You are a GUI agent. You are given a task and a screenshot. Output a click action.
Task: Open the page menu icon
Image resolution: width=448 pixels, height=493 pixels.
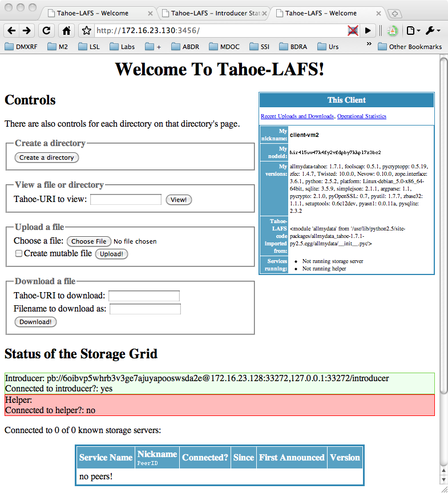click(413, 30)
